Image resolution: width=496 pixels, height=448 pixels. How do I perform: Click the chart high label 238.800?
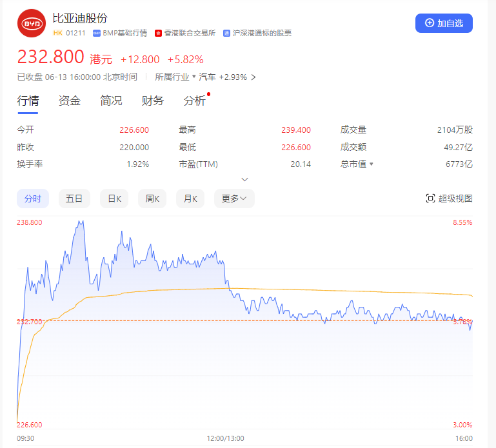(30, 222)
